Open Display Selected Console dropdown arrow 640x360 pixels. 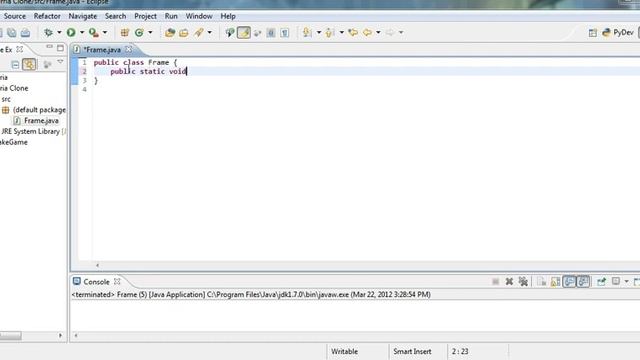[627, 282]
